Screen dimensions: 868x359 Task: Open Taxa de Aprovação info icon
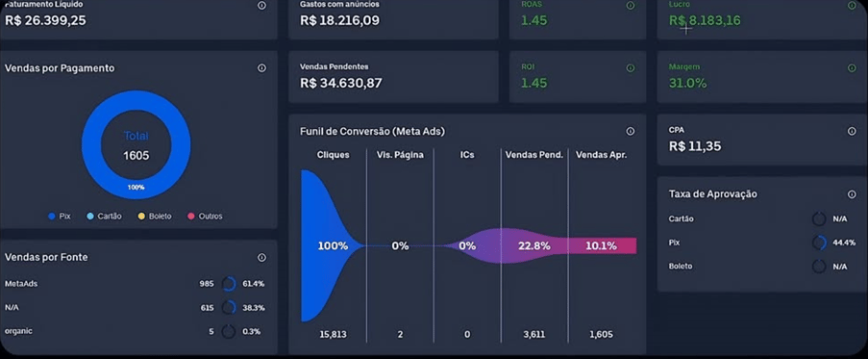pyautogui.click(x=852, y=194)
